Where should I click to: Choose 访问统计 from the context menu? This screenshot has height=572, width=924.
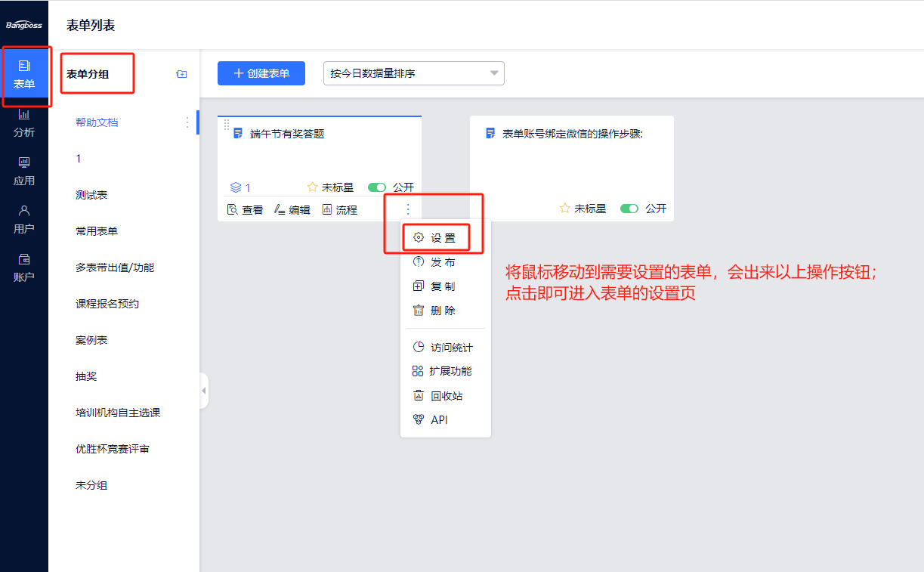(x=444, y=348)
